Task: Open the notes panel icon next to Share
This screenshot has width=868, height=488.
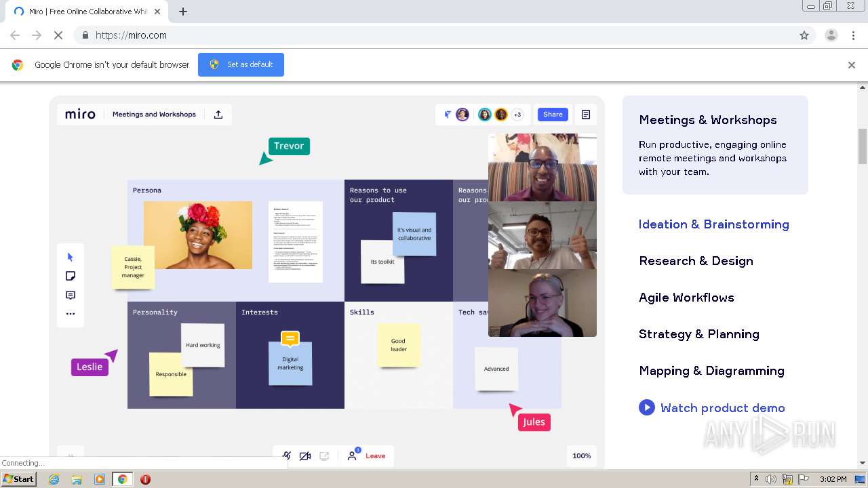Action: [586, 115]
